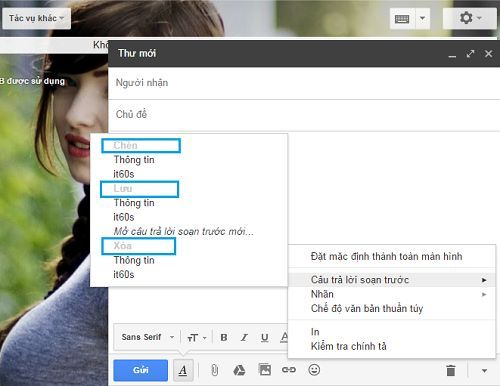The image size is (500, 386).
Task: Toggle underline formatting
Action: (x=265, y=337)
